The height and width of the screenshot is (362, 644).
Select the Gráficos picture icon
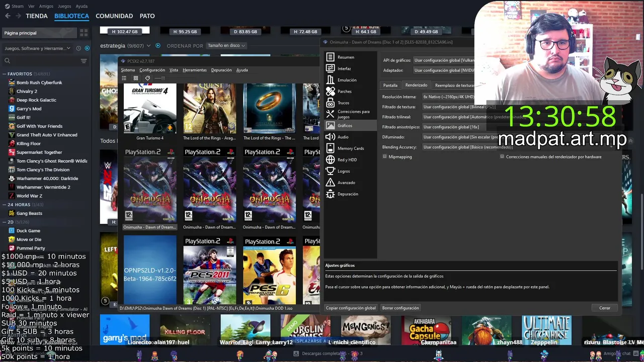tap(330, 126)
